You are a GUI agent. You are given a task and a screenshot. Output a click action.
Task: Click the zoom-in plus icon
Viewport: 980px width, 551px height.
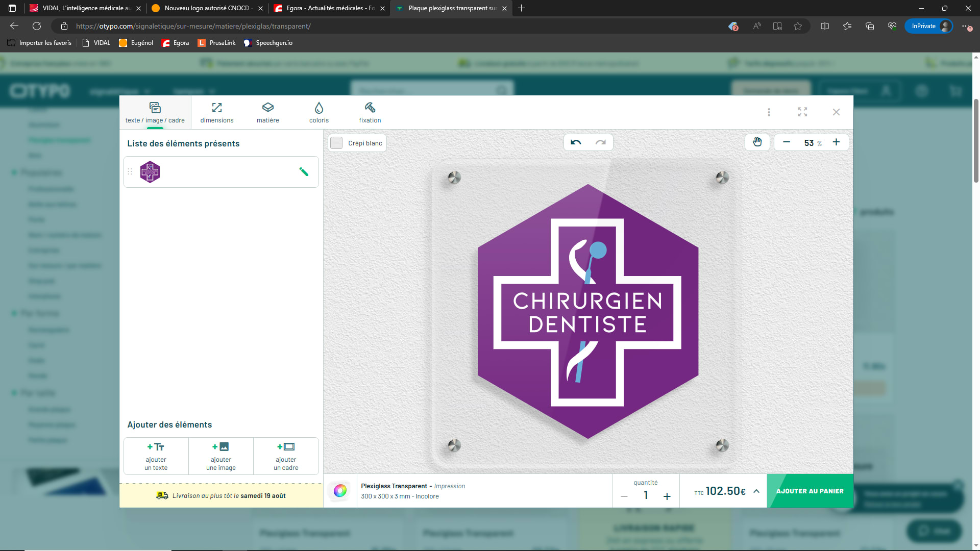836,142
